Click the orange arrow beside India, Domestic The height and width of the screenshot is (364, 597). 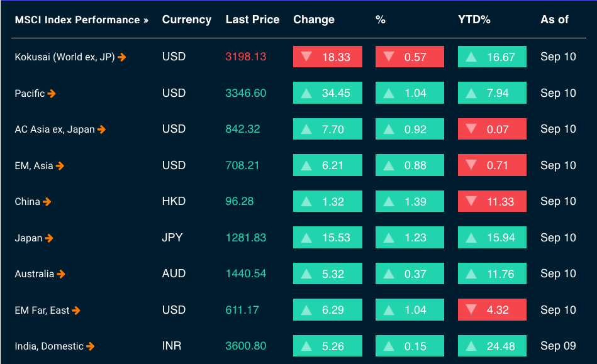tap(91, 346)
